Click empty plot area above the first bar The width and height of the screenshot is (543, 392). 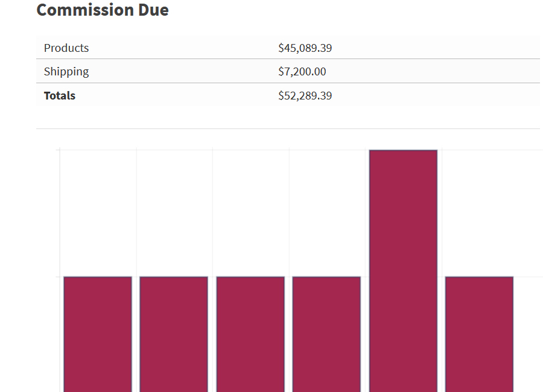98,211
